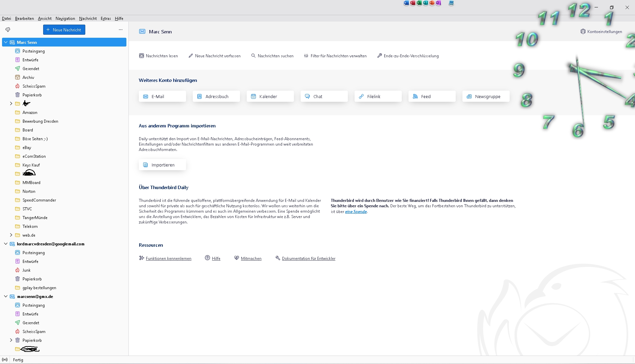The image size is (635, 364).
Task: Click the flame icon of the Junk folder
Action: [18, 270]
